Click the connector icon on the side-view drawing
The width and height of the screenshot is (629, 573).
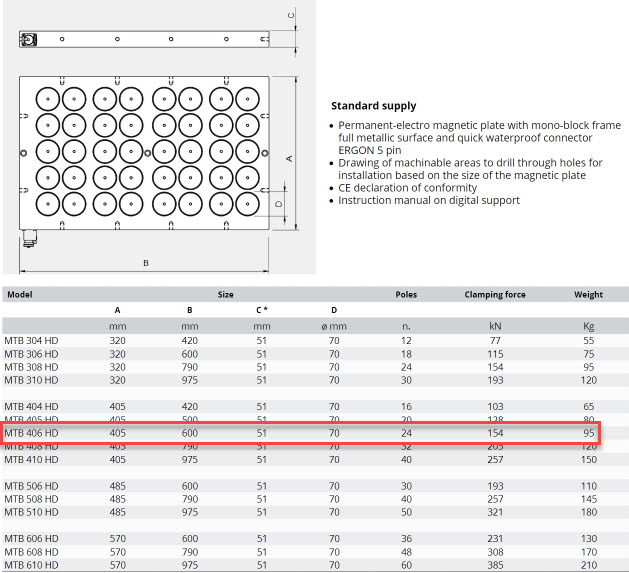[28, 39]
